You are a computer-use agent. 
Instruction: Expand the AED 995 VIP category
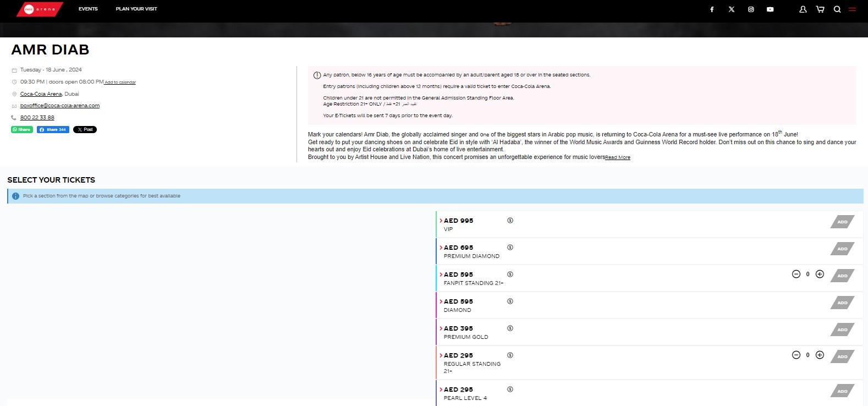[x=441, y=221]
